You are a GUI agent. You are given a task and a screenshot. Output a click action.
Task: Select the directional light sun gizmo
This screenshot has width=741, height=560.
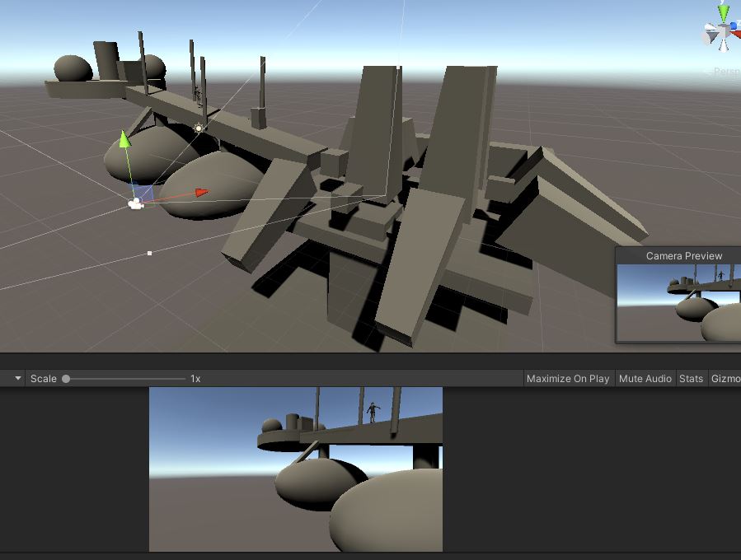(x=199, y=128)
